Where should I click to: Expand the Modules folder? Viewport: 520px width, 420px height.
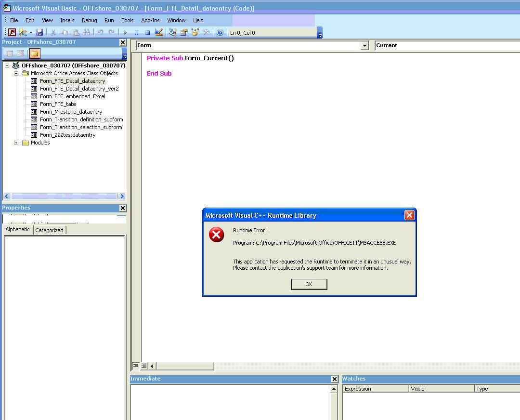(x=16, y=143)
